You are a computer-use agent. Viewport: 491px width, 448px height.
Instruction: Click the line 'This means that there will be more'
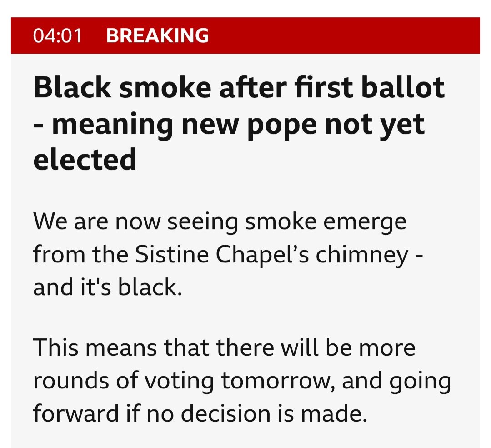225,348
